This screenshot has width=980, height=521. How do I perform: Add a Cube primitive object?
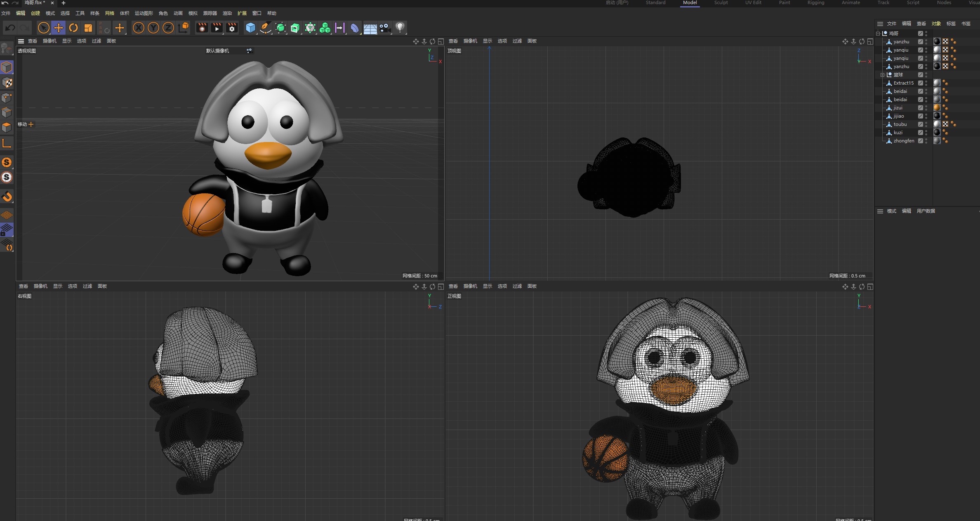tap(250, 28)
